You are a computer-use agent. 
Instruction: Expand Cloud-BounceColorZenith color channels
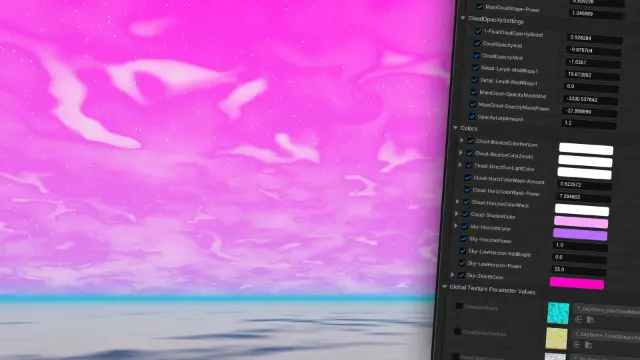tap(461, 153)
